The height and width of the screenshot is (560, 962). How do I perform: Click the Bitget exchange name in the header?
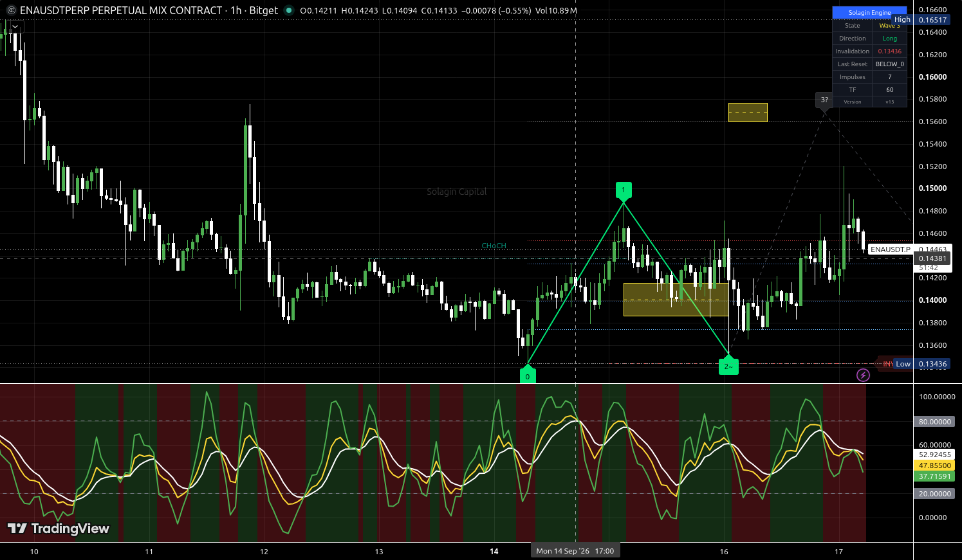tap(264, 10)
